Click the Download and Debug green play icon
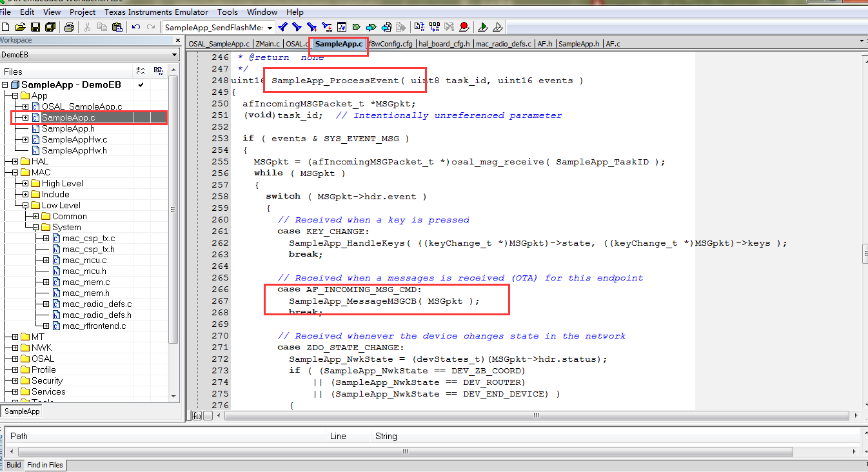Screen dimensions: 868x472 482,27
